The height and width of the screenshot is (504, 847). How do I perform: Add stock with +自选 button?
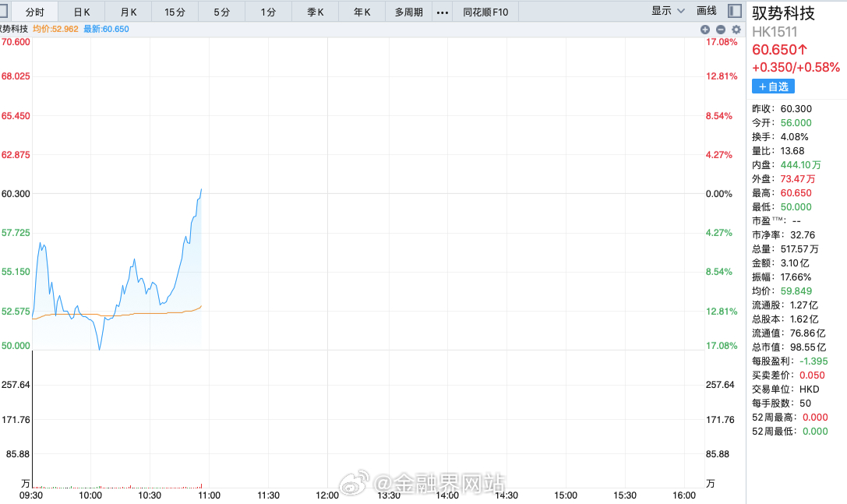click(x=773, y=86)
